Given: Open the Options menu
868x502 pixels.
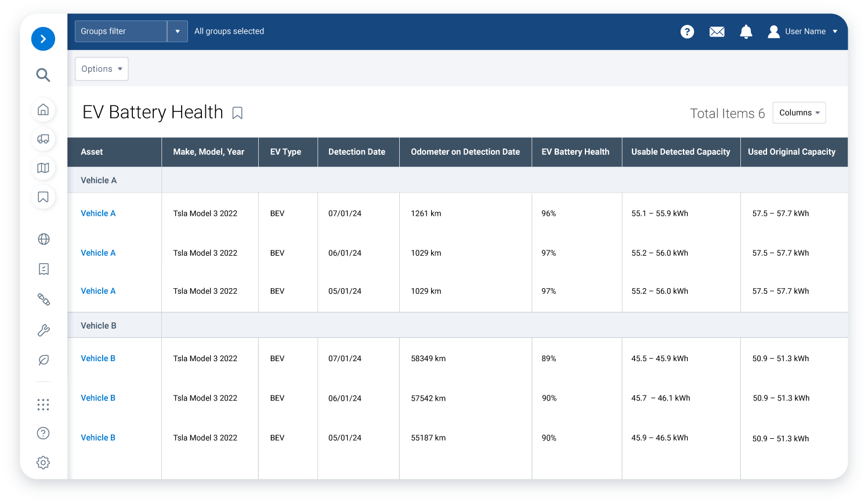Looking at the screenshot, I should (101, 68).
